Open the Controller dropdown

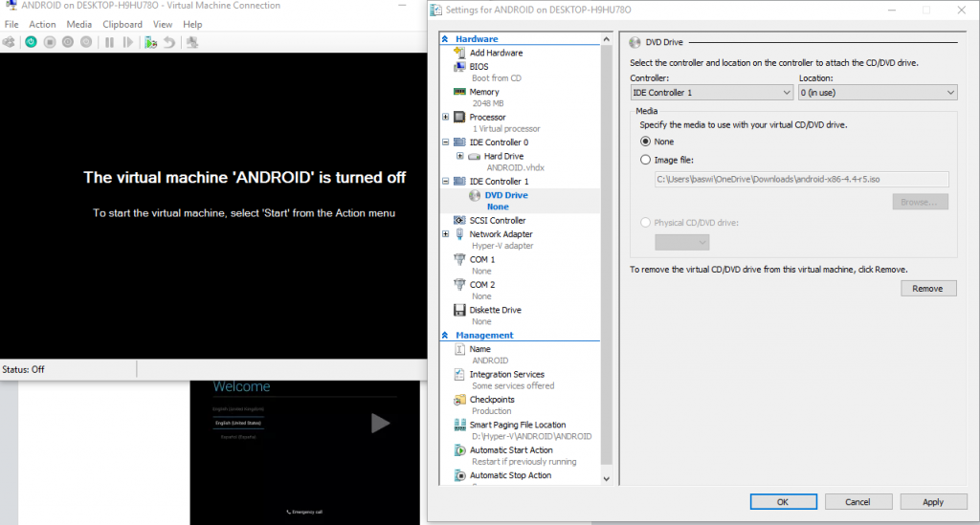[711, 93]
